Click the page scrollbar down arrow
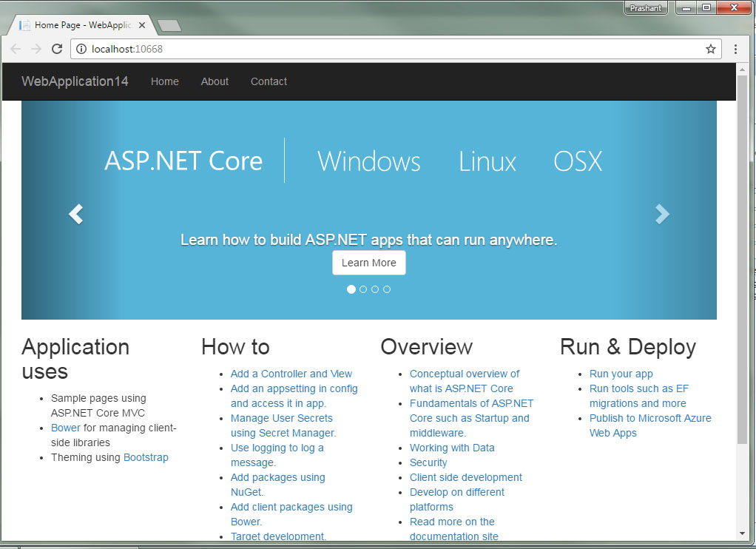Screen dimensions: 756x549 pyautogui.click(x=742, y=533)
